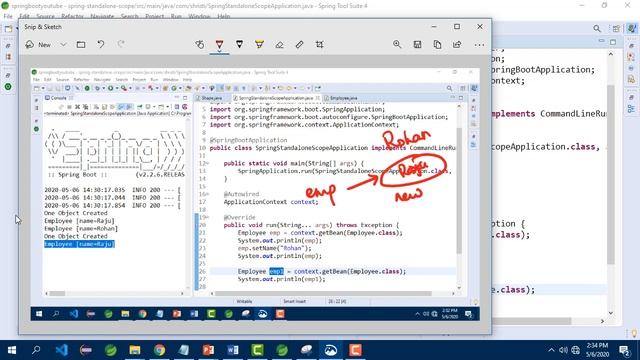
Task: Open the See more (three dots) menu
Action: point(479,44)
